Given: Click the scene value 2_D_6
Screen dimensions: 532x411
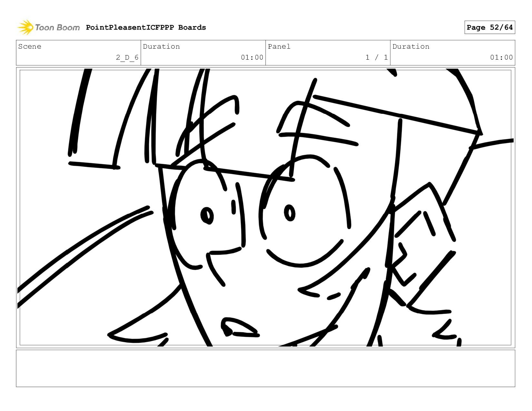Looking at the screenshot, I should (127, 57).
